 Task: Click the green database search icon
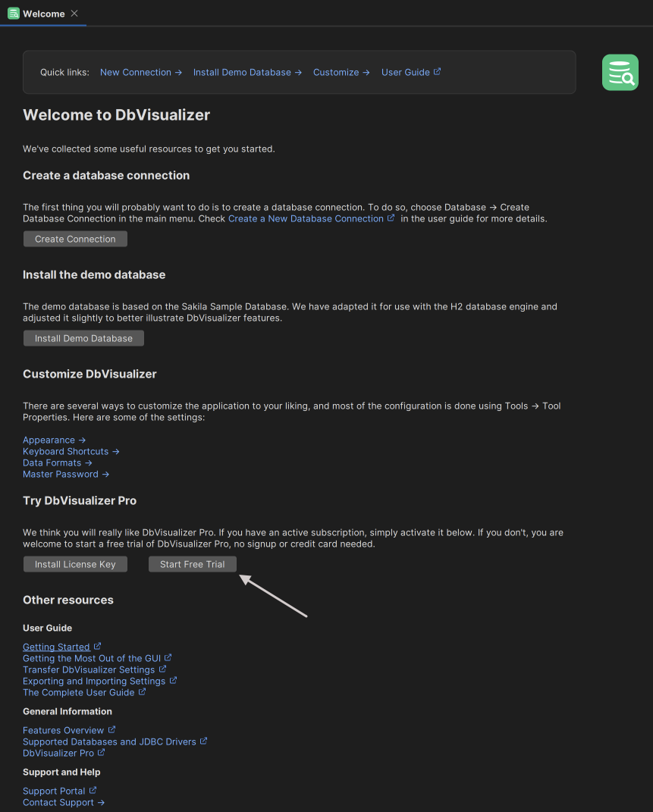pyautogui.click(x=620, y=72)
